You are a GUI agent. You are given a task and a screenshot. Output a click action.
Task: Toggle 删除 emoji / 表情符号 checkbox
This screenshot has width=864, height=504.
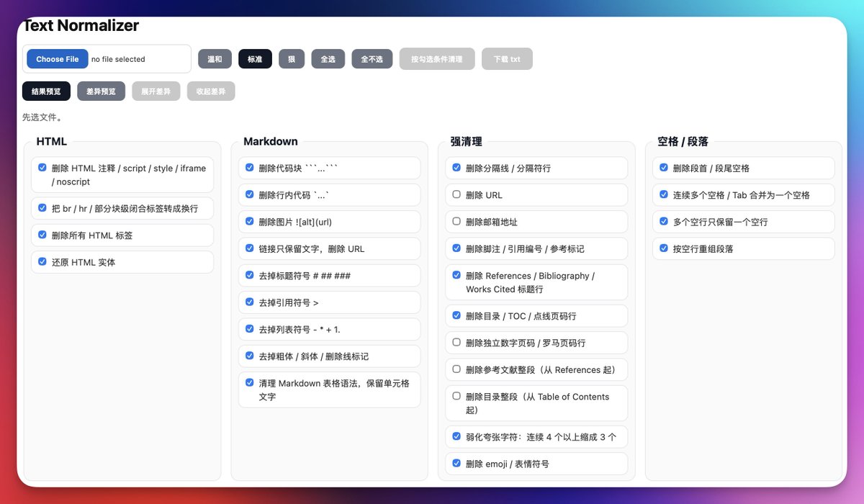point(456,463)
